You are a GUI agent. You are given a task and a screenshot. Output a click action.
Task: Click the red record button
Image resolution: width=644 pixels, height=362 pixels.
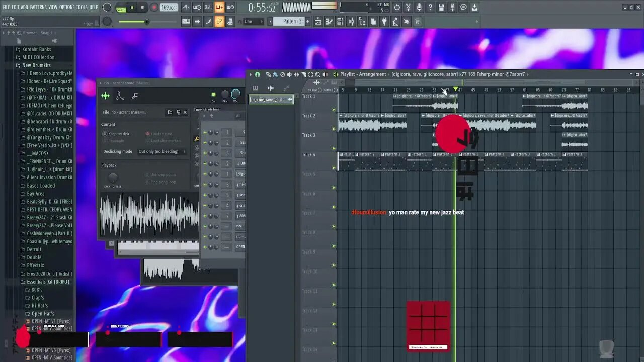154,8
